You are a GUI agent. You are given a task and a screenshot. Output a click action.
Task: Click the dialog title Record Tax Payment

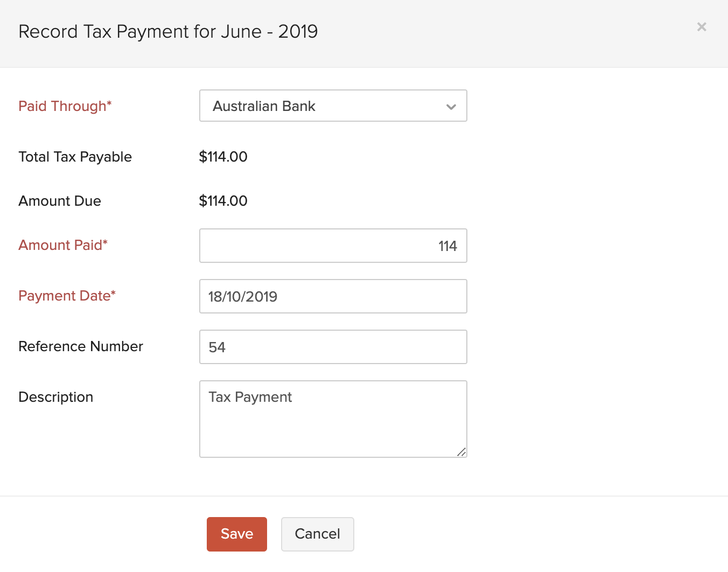(168, 31)
